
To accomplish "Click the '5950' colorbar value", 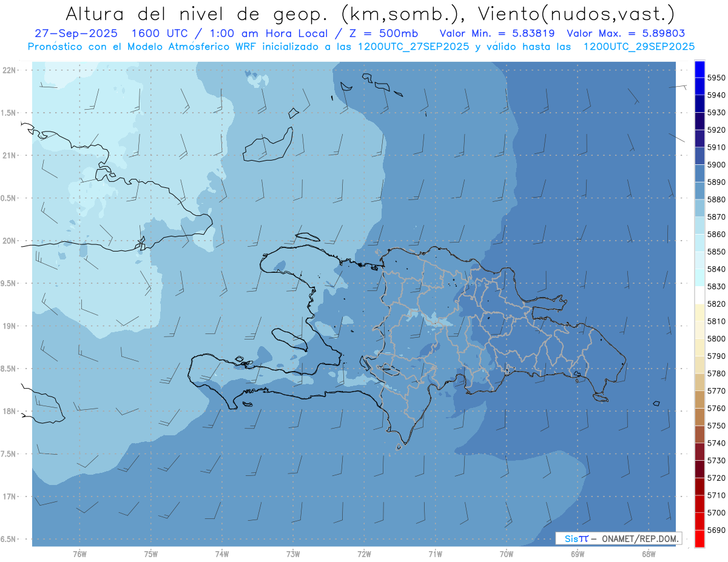I will (716, 78).
